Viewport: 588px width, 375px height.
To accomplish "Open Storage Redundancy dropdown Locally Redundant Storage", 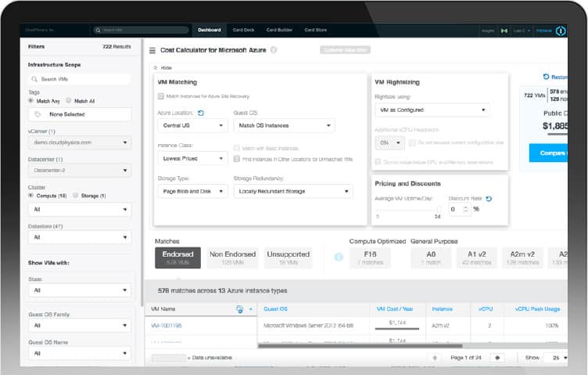I will [293, 192].
